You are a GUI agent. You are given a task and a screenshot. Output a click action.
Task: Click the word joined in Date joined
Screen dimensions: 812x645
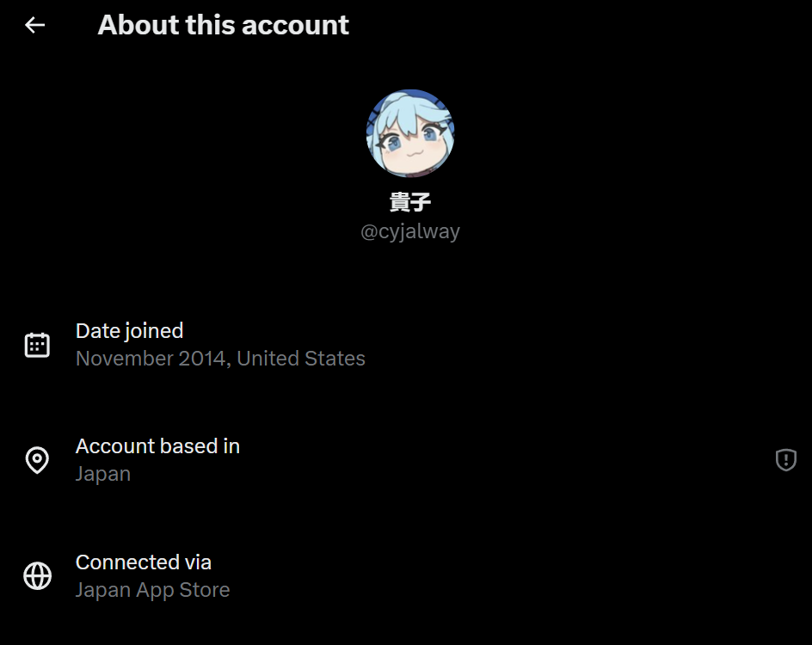pos(154,332)
